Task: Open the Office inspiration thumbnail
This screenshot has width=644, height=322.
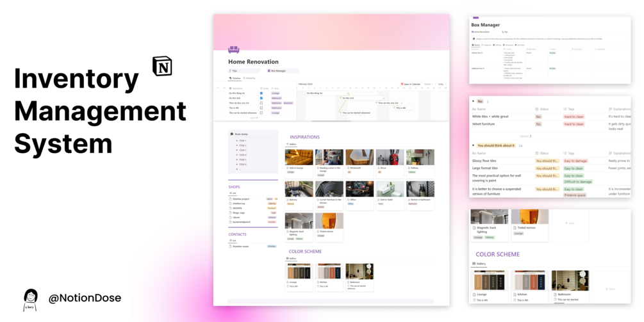Action: [359, 189]
